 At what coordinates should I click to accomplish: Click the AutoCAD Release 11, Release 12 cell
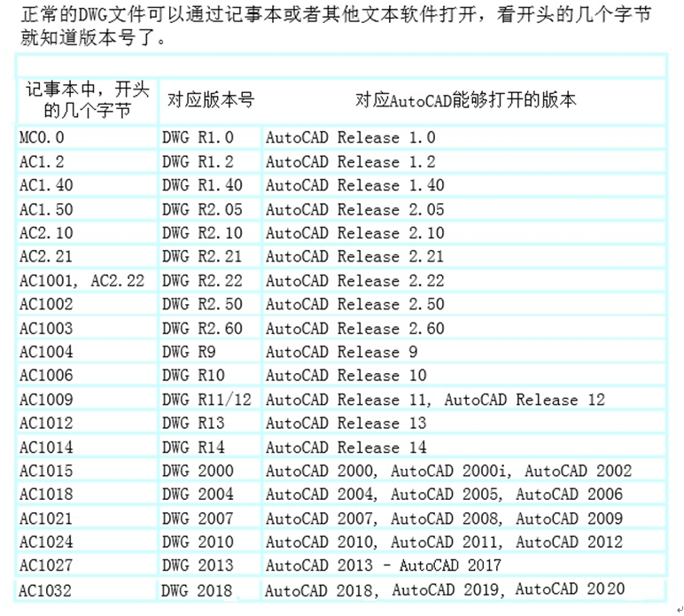coord(463,399)
